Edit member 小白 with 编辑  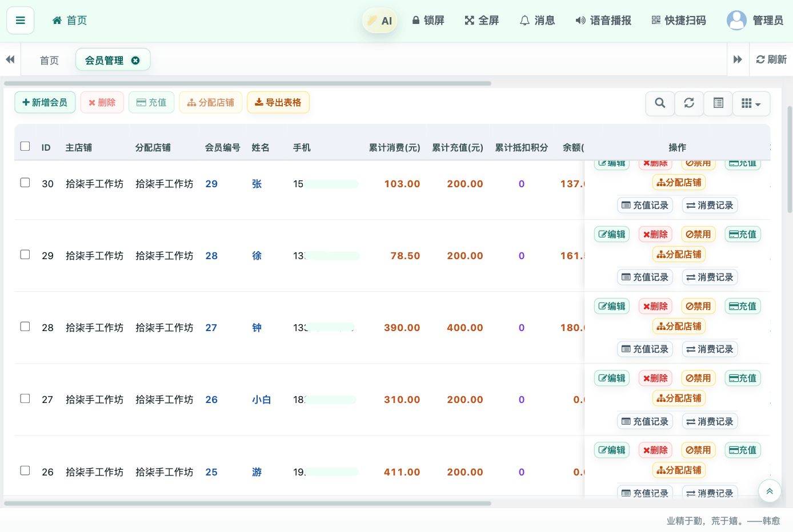(612, 378)
